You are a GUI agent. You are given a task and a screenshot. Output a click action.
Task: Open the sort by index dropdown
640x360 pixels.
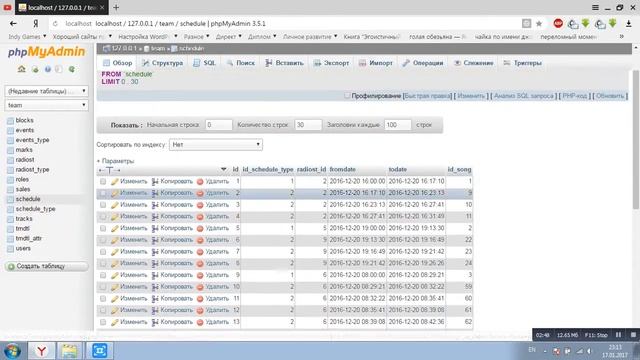tap(216, 144)
